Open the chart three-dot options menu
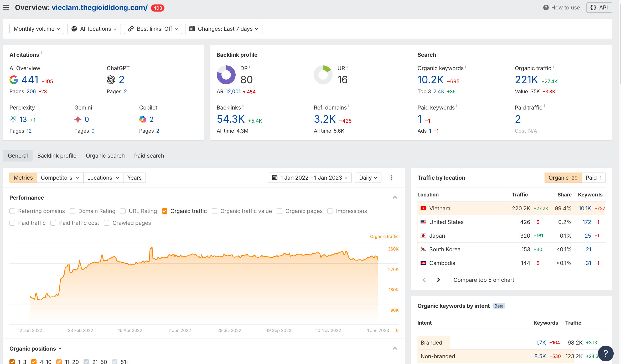 (x=391, y=178)
